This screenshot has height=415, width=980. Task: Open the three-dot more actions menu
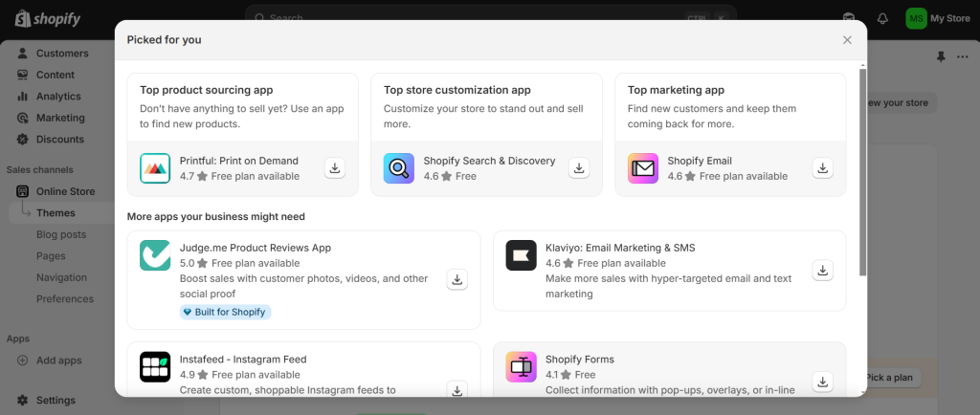[x=963, y=56]
